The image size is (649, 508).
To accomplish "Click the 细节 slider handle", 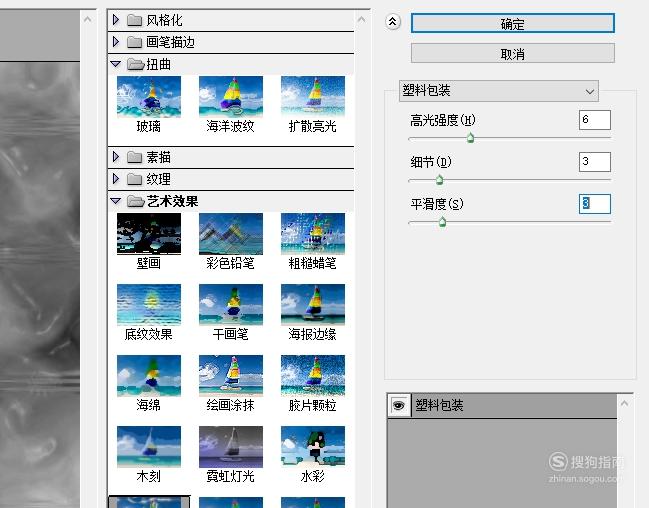I will [x=440, y=180].
